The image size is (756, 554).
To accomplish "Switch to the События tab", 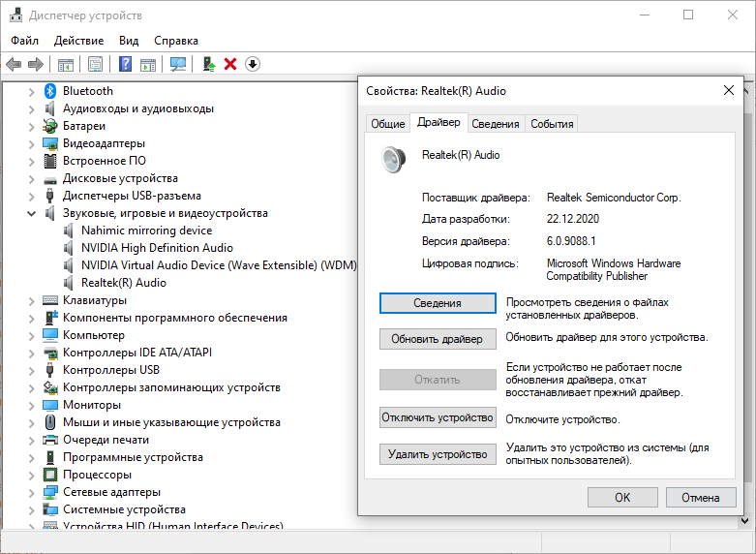I will (x=552, y=124).
